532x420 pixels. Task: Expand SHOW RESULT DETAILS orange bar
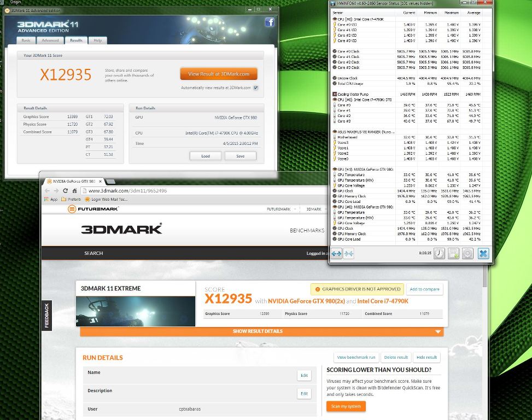click(261, 331)
